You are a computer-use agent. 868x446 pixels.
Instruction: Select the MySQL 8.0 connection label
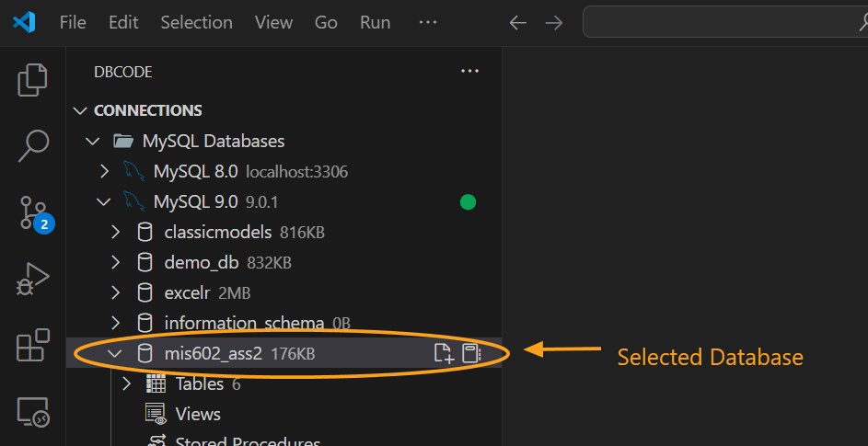click(x=195, y=172)
